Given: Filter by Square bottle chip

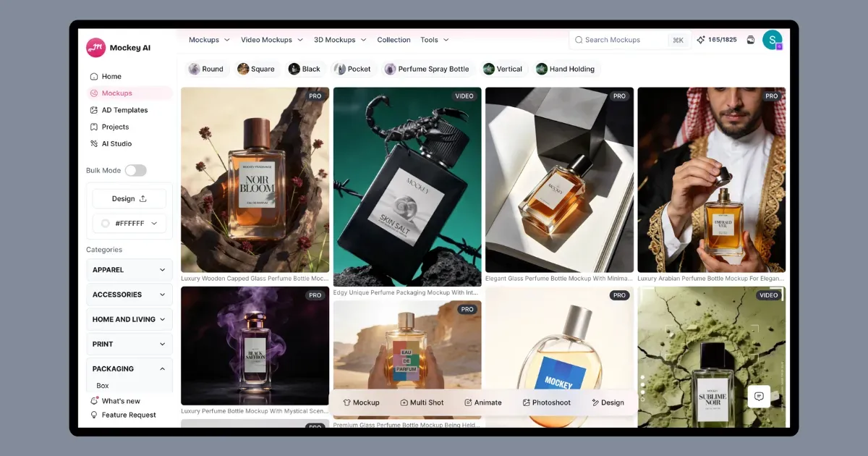Looking at the screenshot, I should point(256,69).
